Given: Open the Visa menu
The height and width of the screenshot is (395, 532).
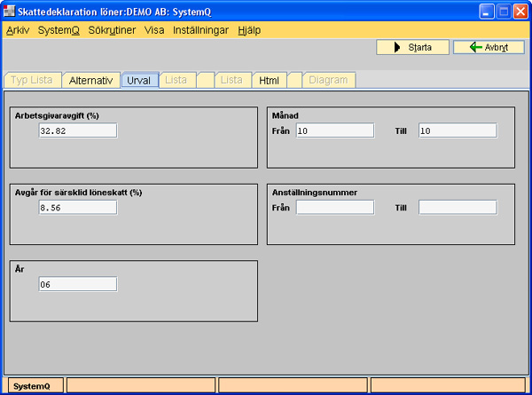Looking at the screenshot, I should [154, 29].
